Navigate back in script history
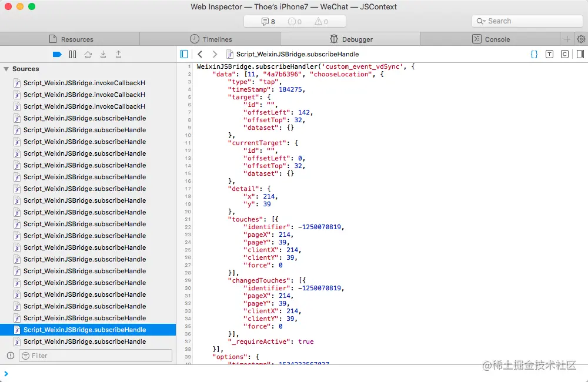 tap(200, 54)
